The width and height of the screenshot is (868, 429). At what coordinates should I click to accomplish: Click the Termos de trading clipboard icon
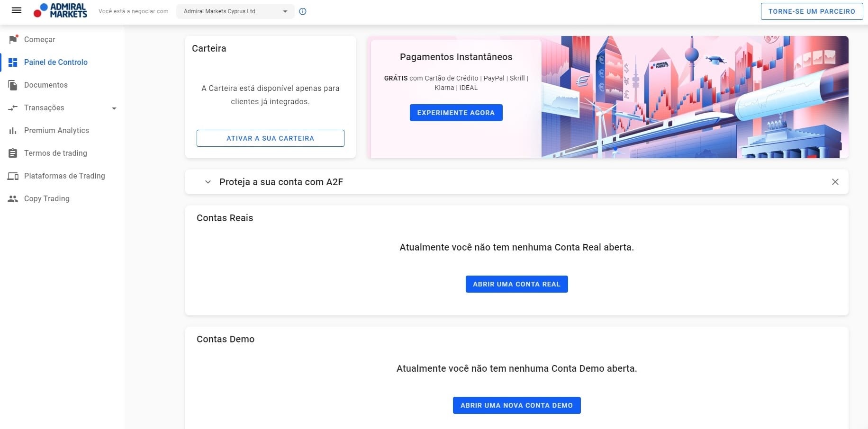point(13,153)
